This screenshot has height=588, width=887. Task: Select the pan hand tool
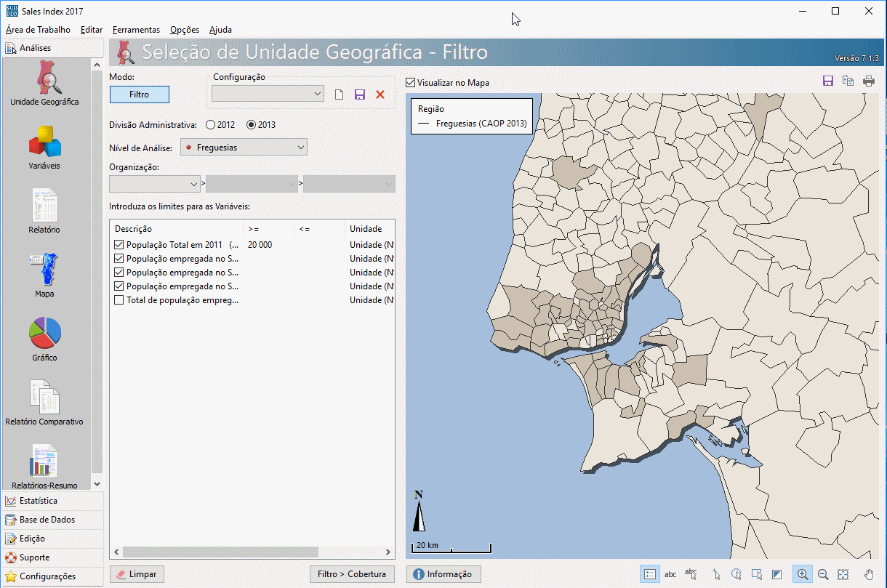pyautogui.click(x=869, y=574)
